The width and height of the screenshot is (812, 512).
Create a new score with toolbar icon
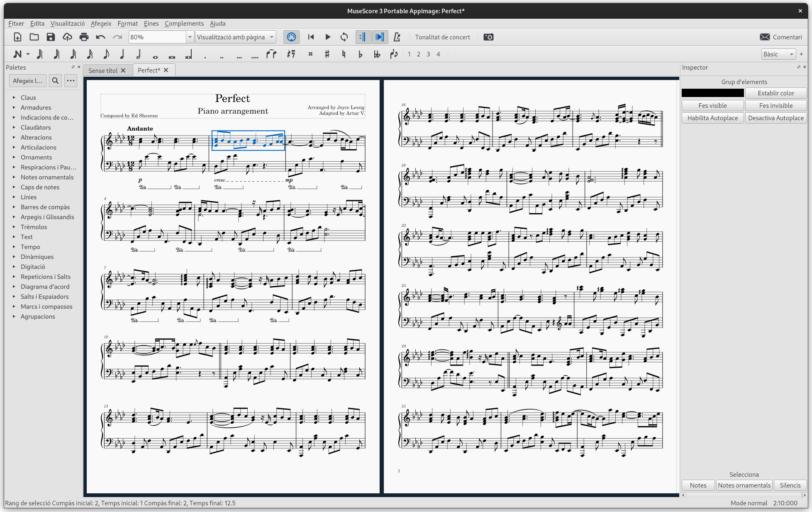point(17,37)
